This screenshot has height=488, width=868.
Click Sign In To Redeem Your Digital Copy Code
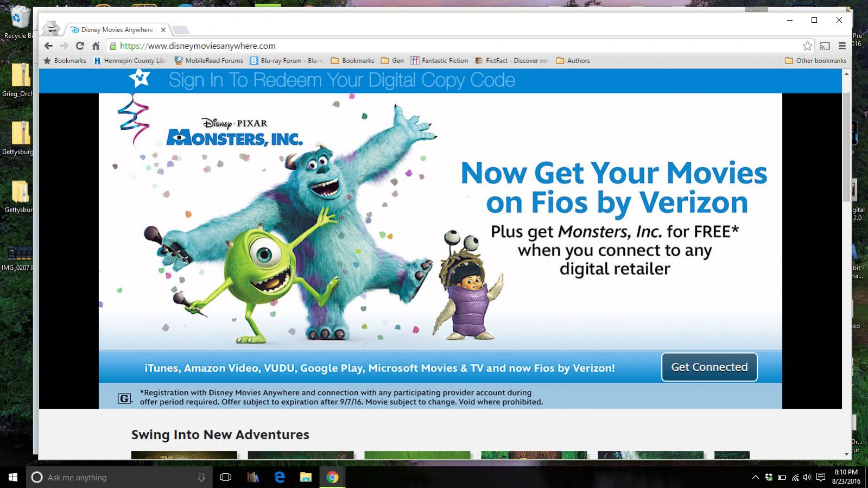(x=342, y=80)
